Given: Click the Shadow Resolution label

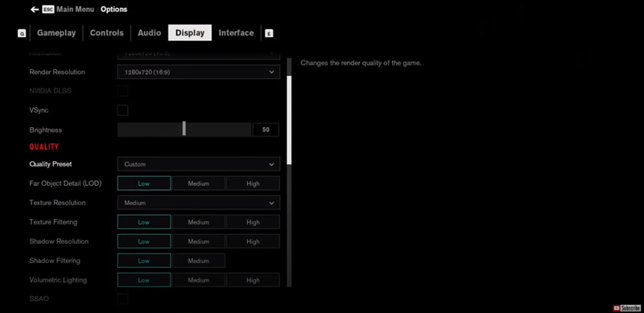Looking at the screenshot, I should click(x=59, y=241).
